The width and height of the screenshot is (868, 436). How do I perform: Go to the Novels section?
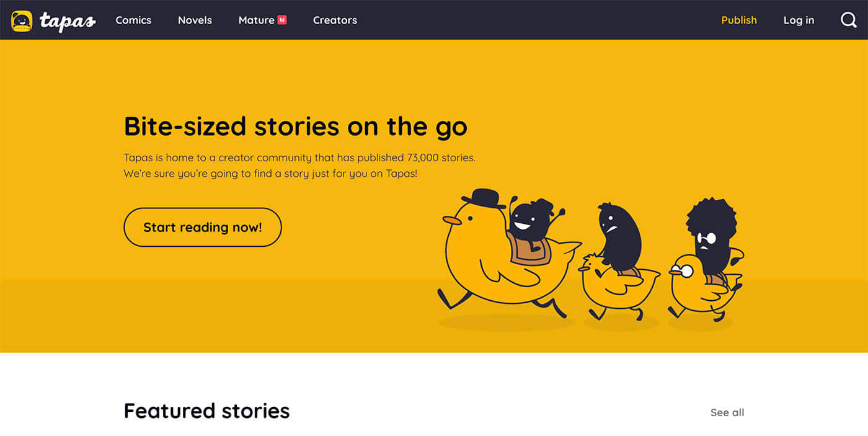[195, 20]
